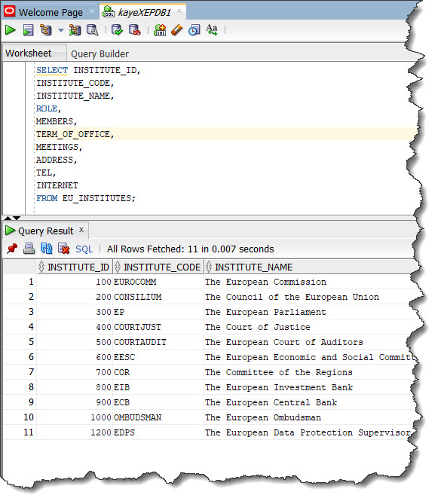Select the Query Result tab
Image resolution: width=441 pixels, height=504 pixels.
[x=46, y=231]
